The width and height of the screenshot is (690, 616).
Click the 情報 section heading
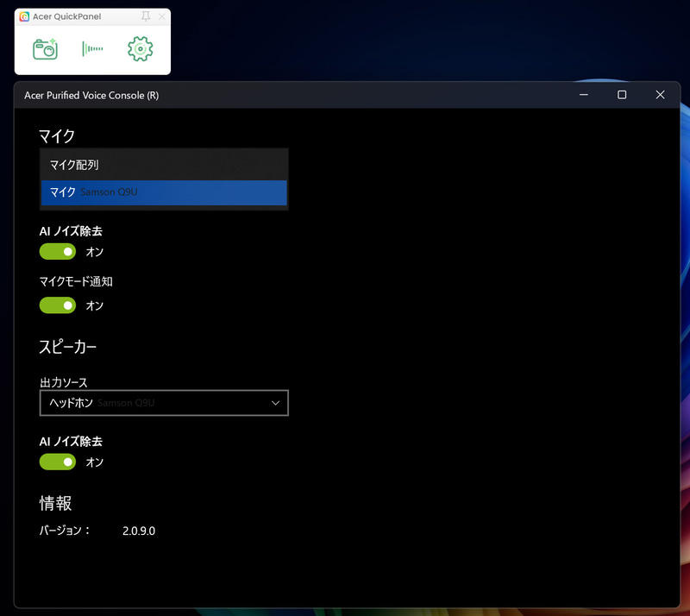tap(55, 503)
